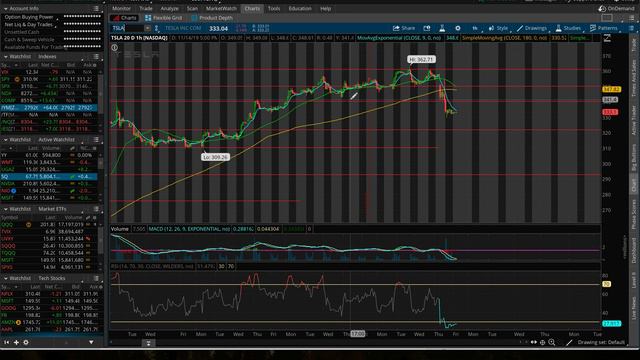Select the Charts sub-tab
640x360 pixels.
124,18
